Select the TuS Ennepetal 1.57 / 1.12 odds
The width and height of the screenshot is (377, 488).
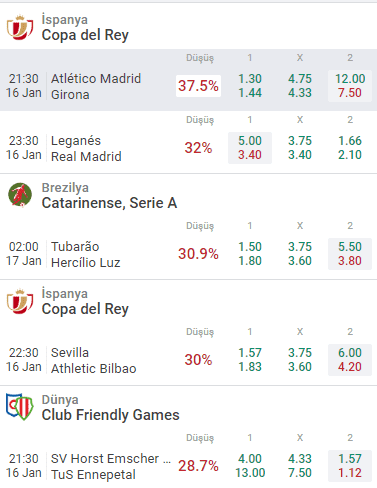350,466
